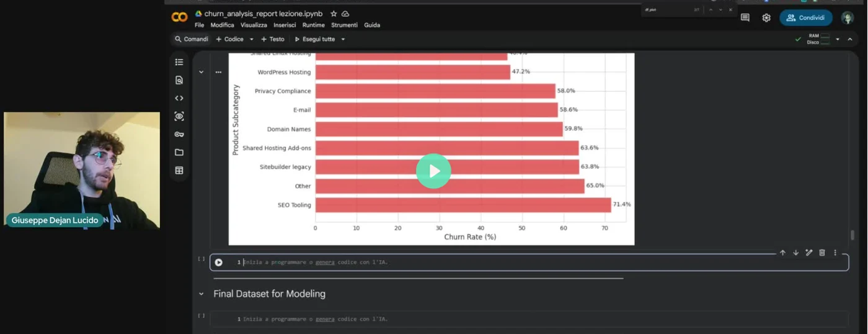Click the AI edit pencil icon on cell
Screen dimensions: 868x334
point(809,253)
